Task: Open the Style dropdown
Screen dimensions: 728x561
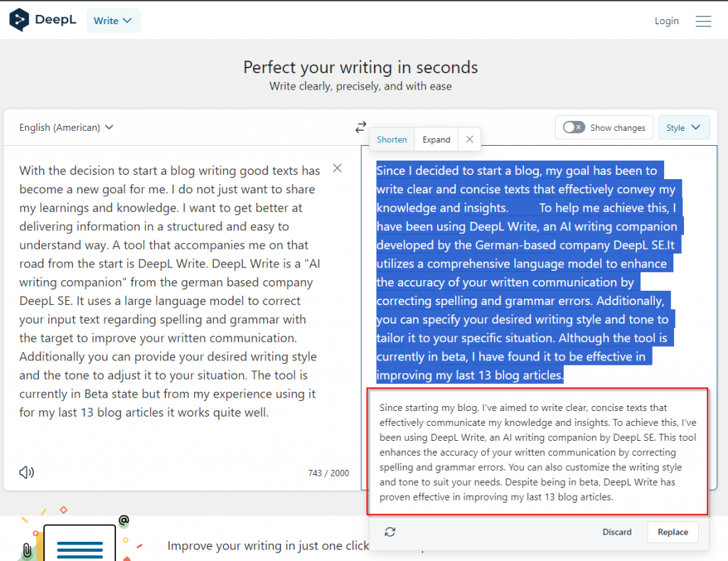Action: pyautogui.click(x=683, y=127)
